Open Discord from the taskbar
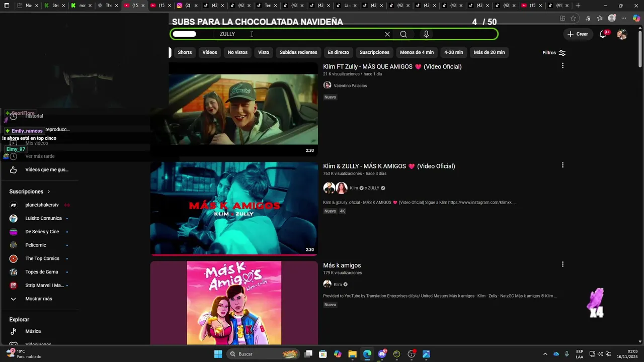644x362 pixels. [x=382, y=354]
